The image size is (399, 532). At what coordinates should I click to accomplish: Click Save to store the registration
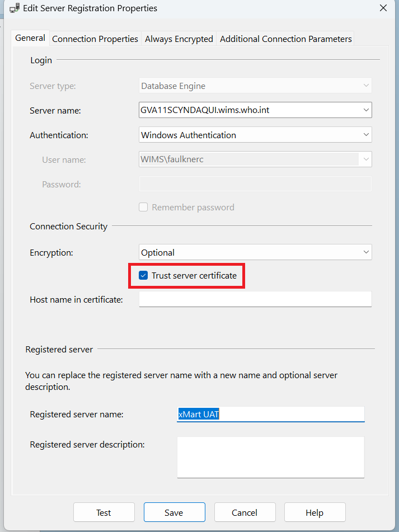tap(174, 512)
